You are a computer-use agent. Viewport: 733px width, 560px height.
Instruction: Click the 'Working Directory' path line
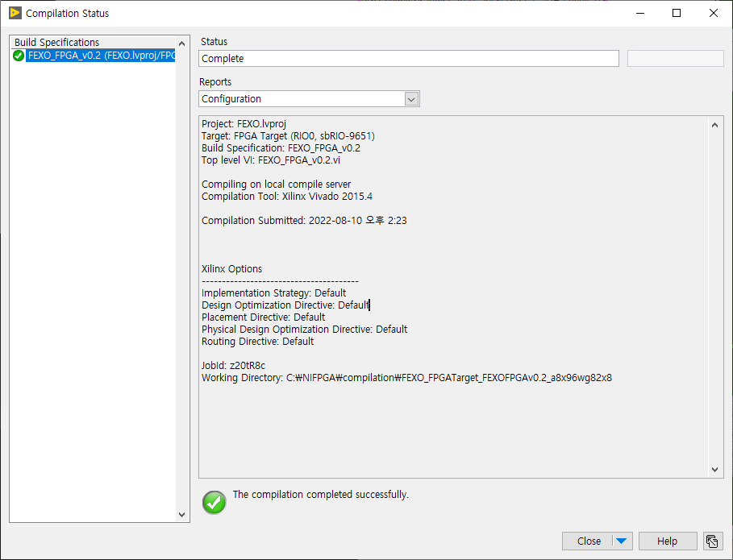click(406, 377)
